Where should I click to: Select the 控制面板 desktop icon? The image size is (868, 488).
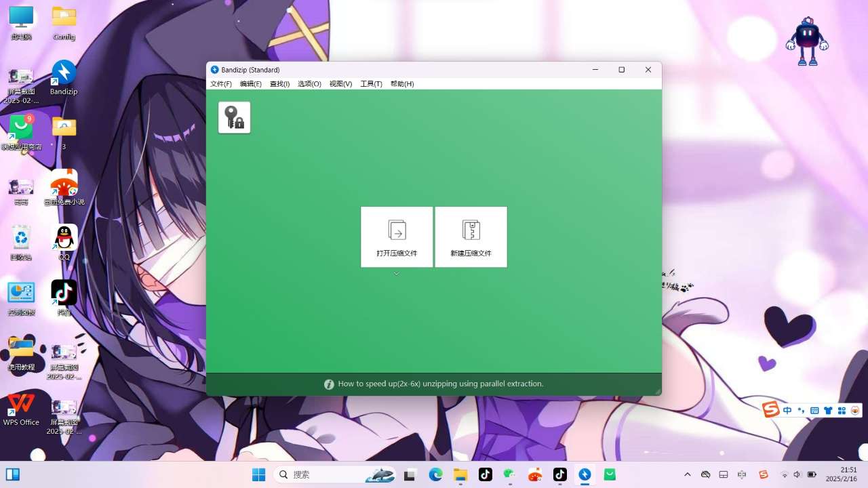pos(21,298)
